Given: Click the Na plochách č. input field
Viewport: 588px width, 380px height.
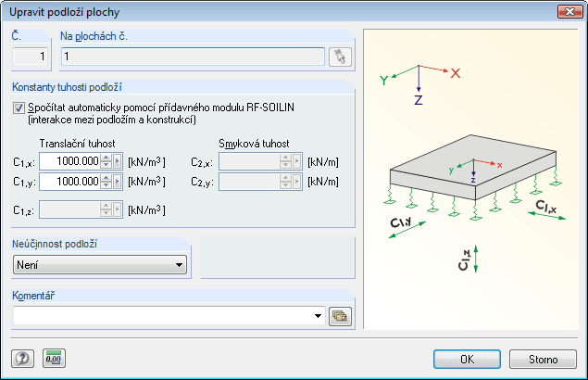Looking at the screenshot, I should click(x=193, y=57).
